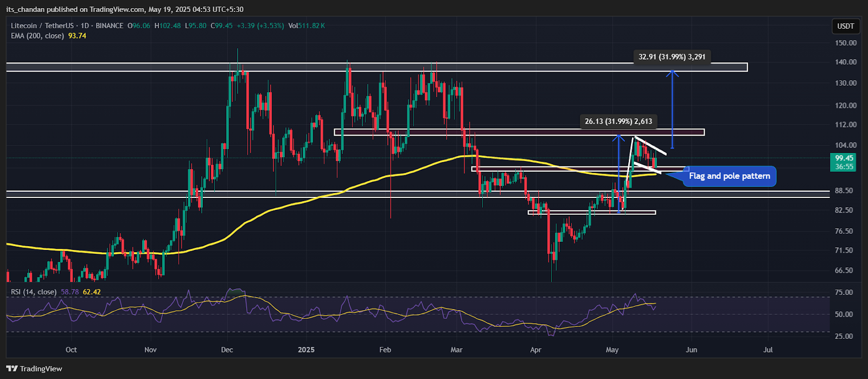Click the 130.00 price axis label
This screenshot has height=379, width=868.
pyautogui.click(x=846, y=83)
